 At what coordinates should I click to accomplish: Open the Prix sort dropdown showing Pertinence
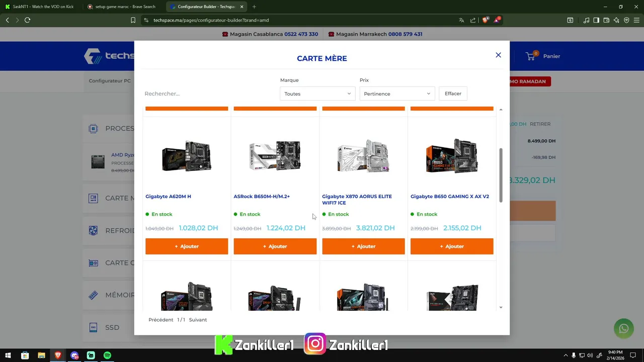(397, 94)
